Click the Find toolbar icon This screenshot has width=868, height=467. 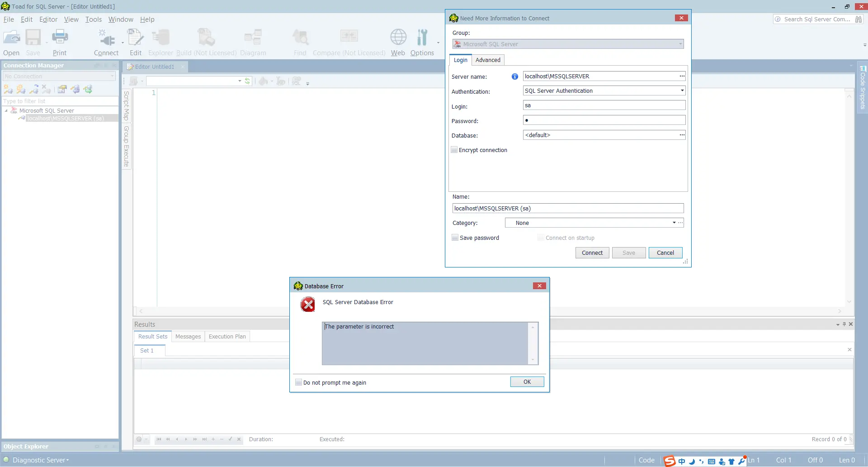pyautogui.click(x=300, y=38)
